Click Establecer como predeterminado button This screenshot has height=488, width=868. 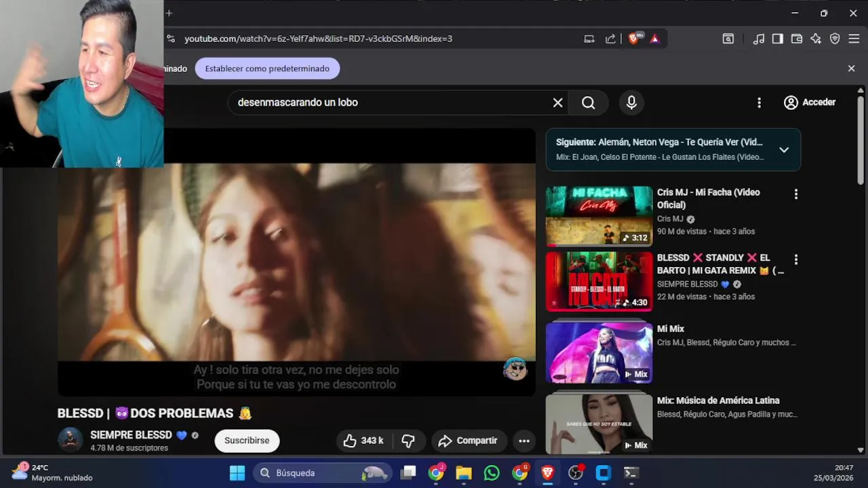point(267,68)
